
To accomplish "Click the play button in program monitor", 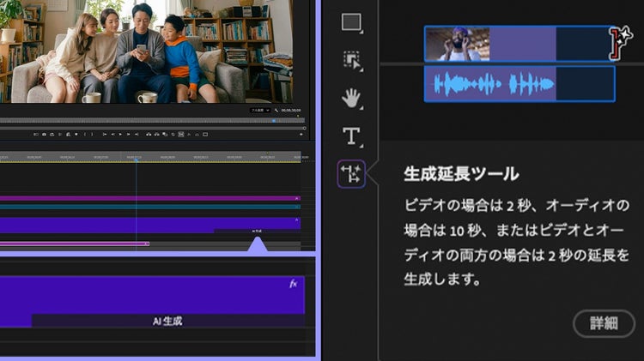I will [x=121, y=134].
